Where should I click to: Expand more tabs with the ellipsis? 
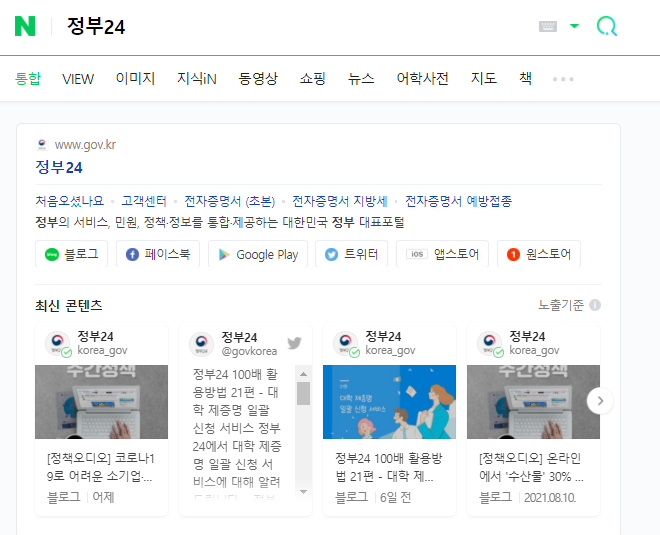pyautogui.click(x=563, y=79)
